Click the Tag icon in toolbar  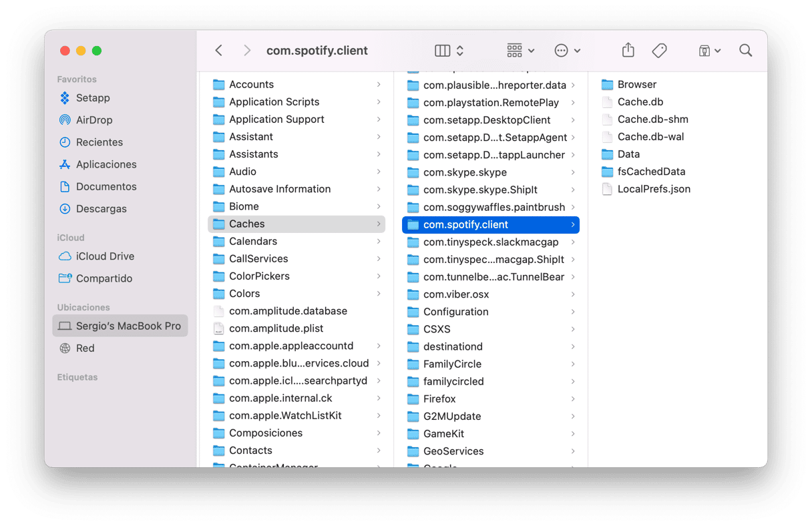click(659, 51)
